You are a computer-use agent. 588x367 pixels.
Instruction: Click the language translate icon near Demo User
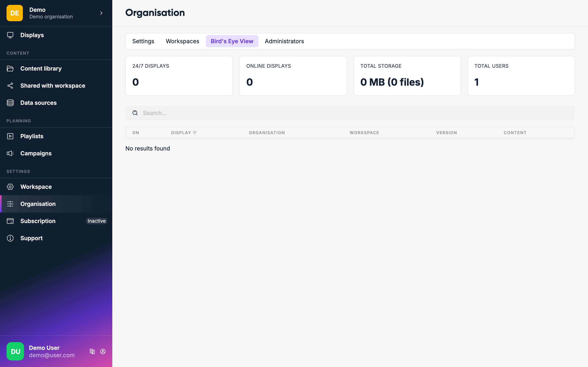[x=92, y=352]
